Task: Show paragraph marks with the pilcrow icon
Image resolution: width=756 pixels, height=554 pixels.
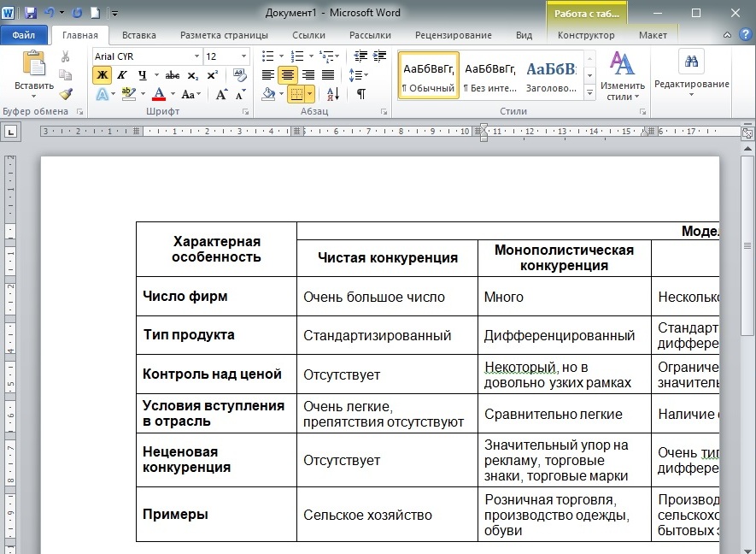Action: point(361,94)
